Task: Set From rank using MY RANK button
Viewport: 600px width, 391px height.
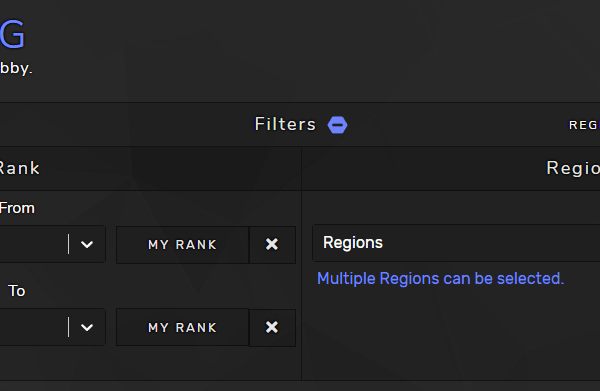Action: pyautogui.click(x=183, y=244)
